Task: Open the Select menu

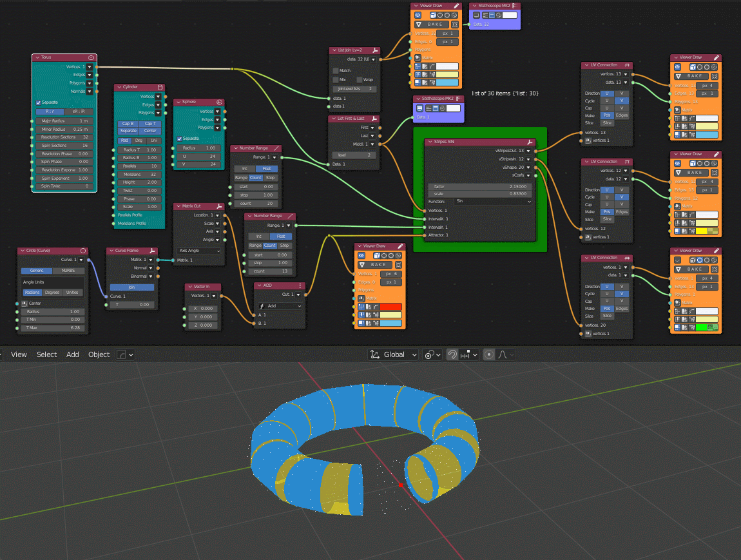Action: click(47, 354)
